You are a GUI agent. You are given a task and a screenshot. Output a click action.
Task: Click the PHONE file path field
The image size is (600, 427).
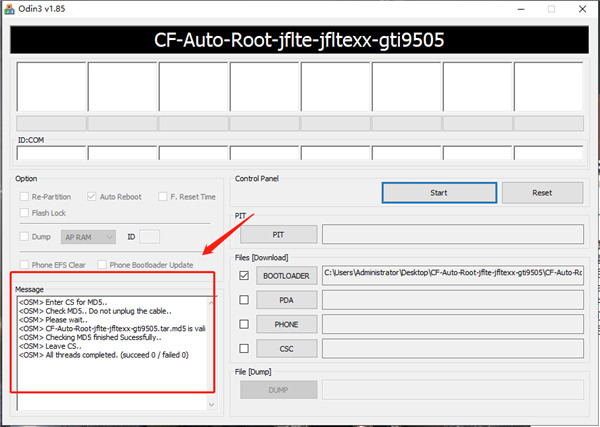click(x=453, y=324)
